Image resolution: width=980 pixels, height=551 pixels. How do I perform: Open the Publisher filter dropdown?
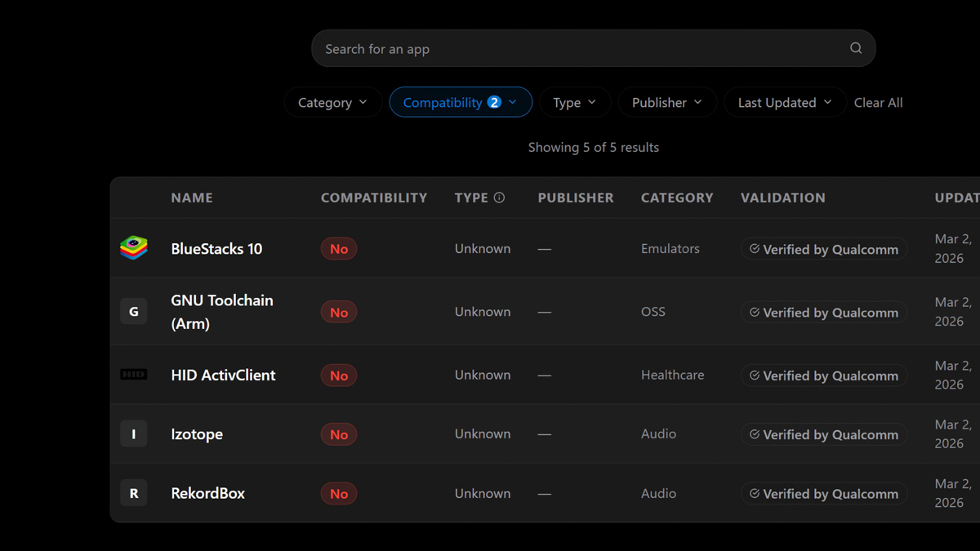click(667, 102)
